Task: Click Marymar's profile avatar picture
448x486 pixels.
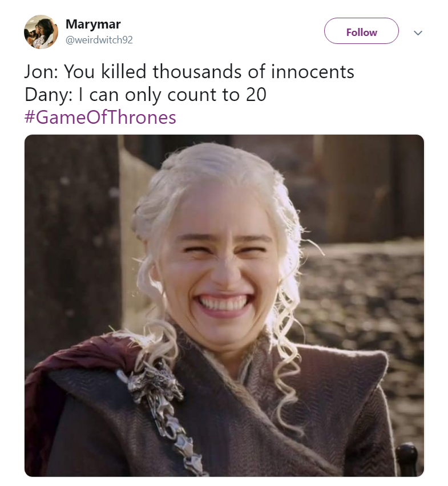Action: coord(41,32)
